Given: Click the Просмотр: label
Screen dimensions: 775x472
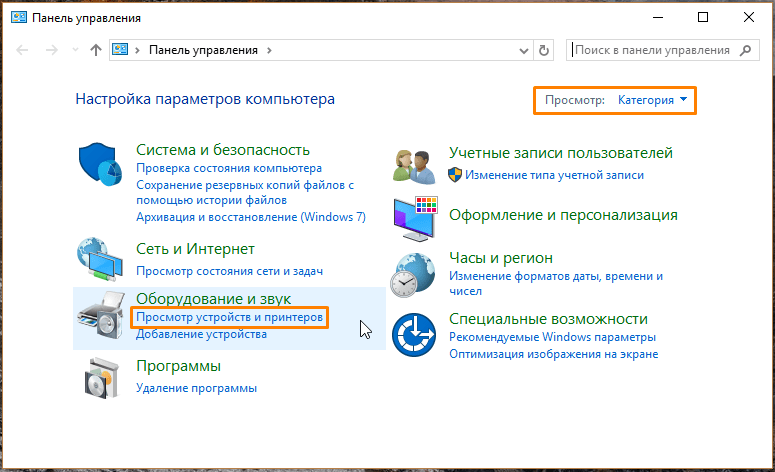Looking at the screenshot, I should coord(574,100).
